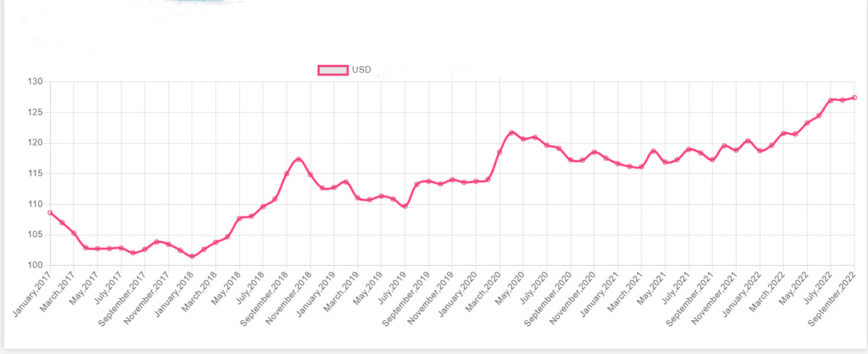Image resolution: width=868 pixels, height=354 pixels.
Task: Click the USD legend label text
Action: coord(361,70)
